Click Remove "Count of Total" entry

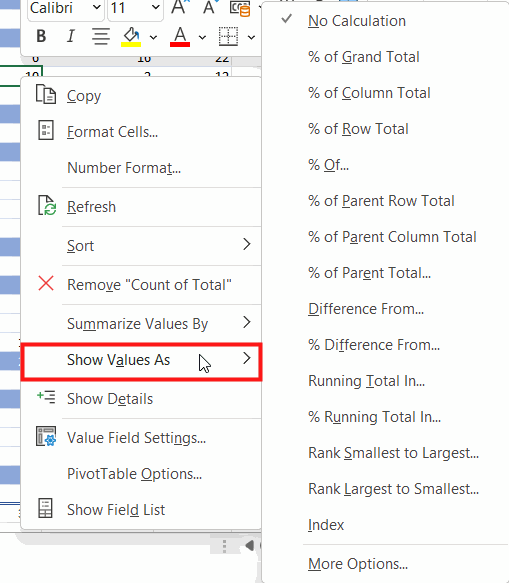click(x=141, y=285)
